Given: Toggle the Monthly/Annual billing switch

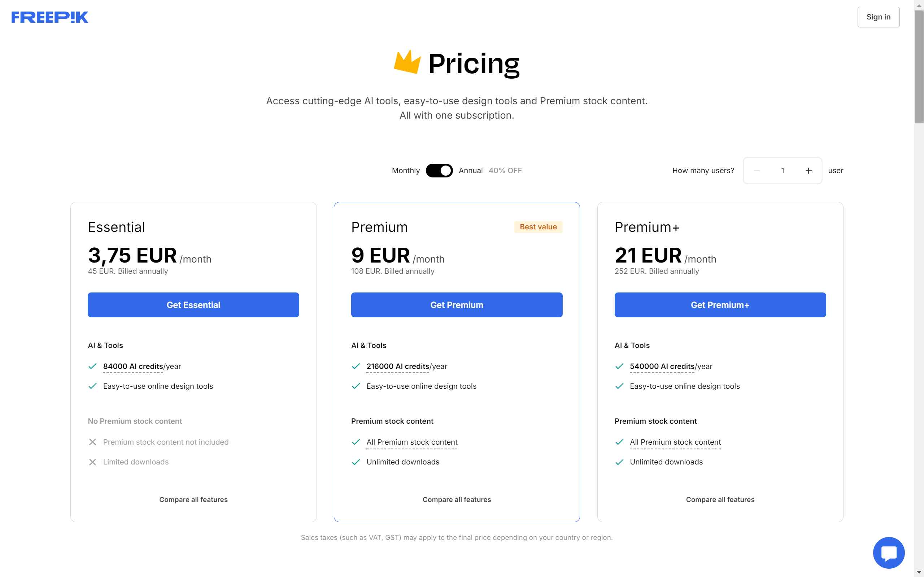Looking at the screenshot, I should [x=439, y=171].
